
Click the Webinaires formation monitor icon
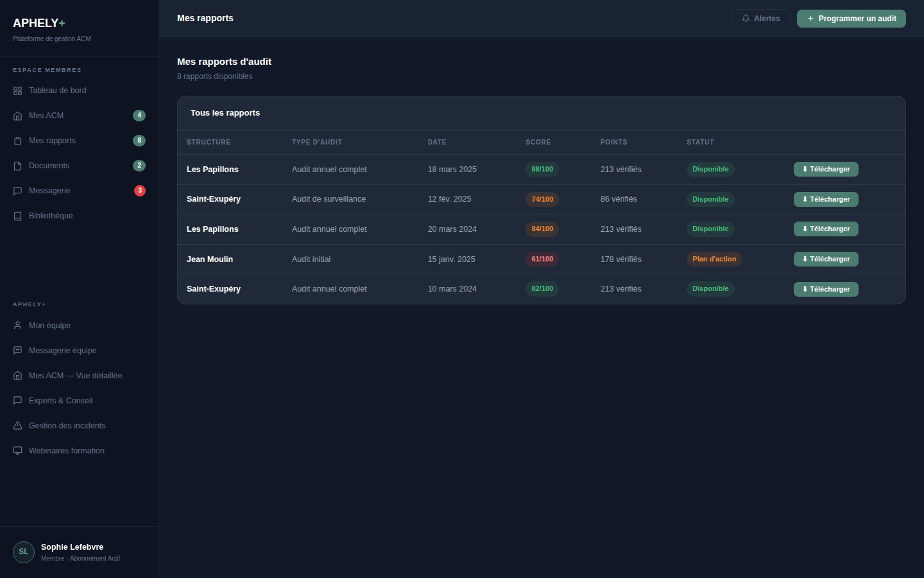[x=17, y=451]
